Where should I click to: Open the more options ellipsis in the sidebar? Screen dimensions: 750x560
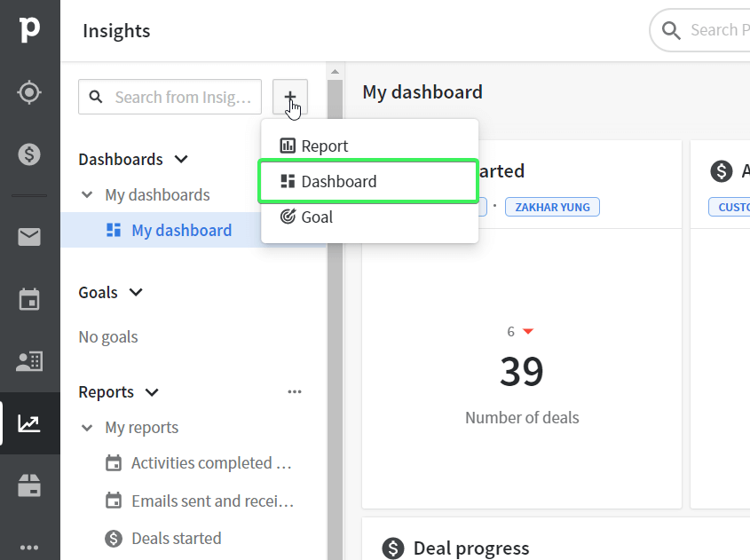click(x=29, y=548)
